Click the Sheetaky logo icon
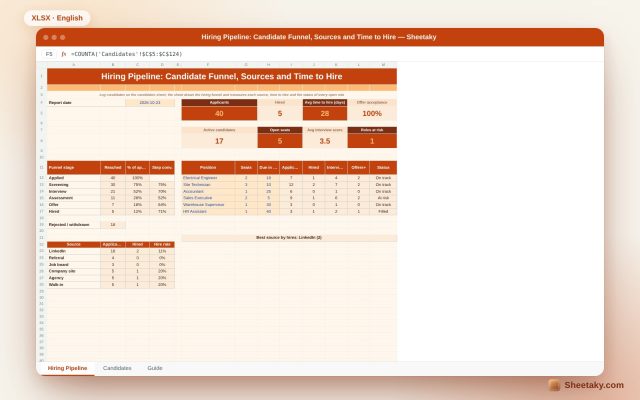The height and width of the screenshot is (400, 640). click(554, 385)
